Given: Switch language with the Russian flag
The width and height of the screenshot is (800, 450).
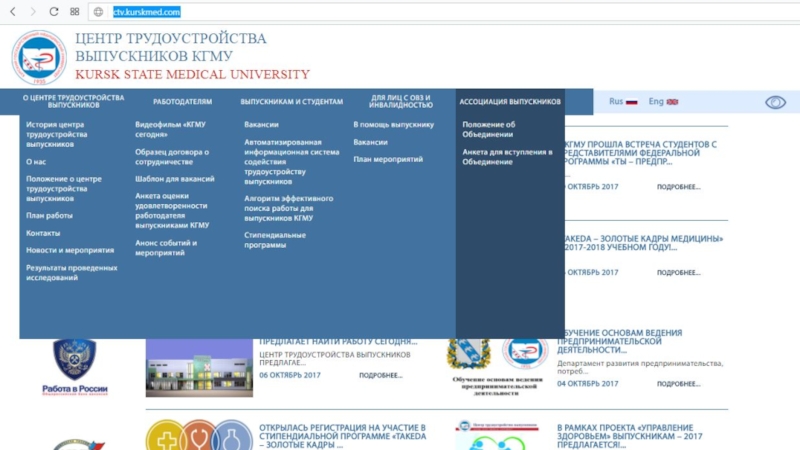Looking at the screenshot, I should point(632,102).
